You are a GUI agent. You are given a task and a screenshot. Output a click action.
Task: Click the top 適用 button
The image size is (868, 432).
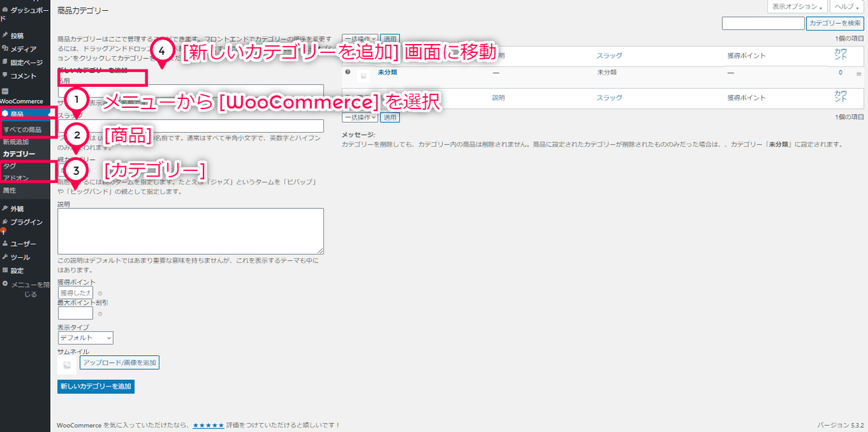pyautogui.click(x=390, y=39)
